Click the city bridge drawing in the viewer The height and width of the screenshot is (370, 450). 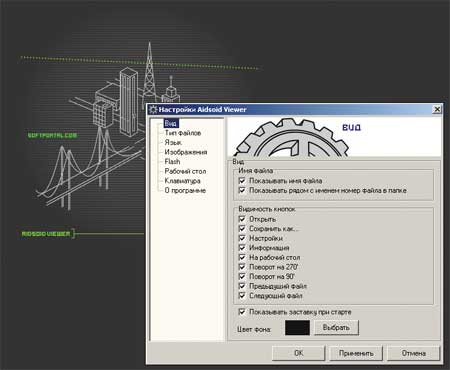107,127
